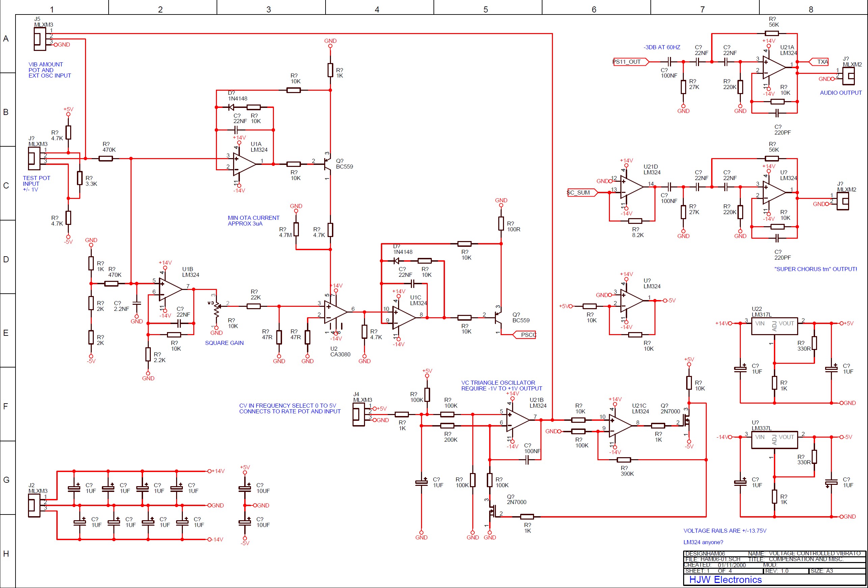Select the 390K feedback resistor

click(x=624, y=460)
